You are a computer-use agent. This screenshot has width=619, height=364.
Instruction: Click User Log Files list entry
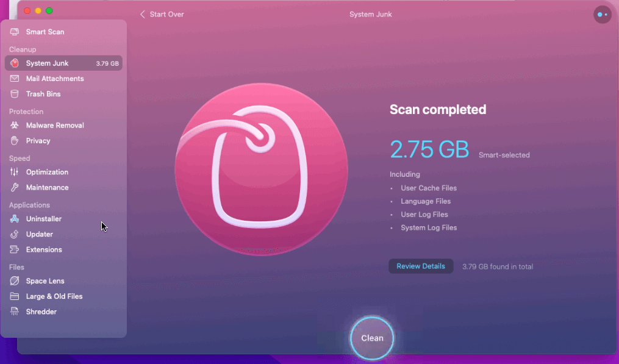(424, 215)
